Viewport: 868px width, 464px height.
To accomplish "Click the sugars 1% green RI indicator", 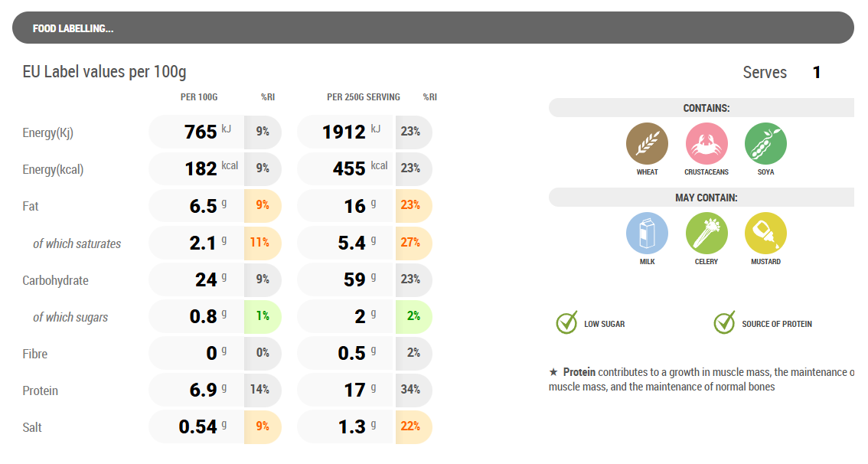I will (262, 316).
